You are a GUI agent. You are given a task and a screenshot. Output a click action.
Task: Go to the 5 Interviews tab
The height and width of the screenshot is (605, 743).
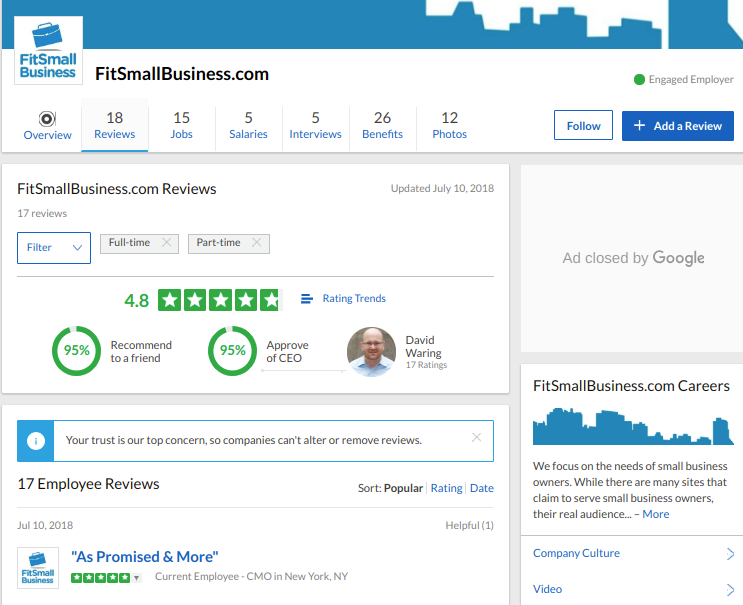coord(316,126)
